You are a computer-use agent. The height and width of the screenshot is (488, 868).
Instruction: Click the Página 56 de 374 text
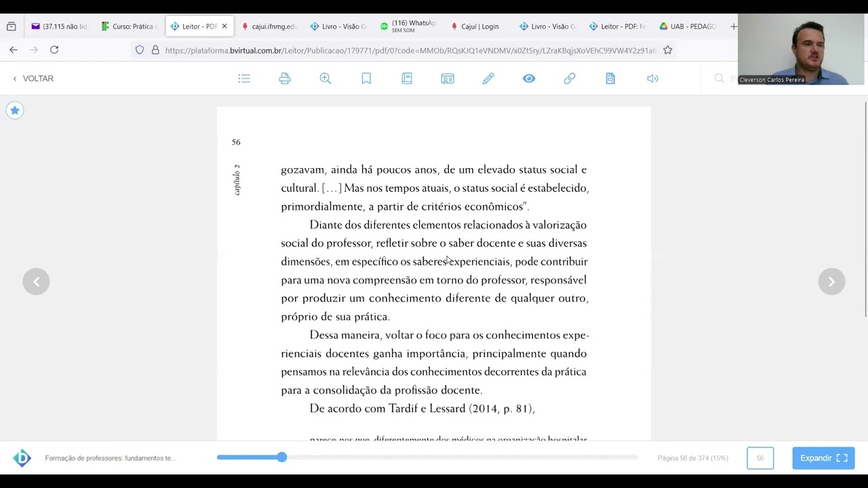[x=693, y=458]
